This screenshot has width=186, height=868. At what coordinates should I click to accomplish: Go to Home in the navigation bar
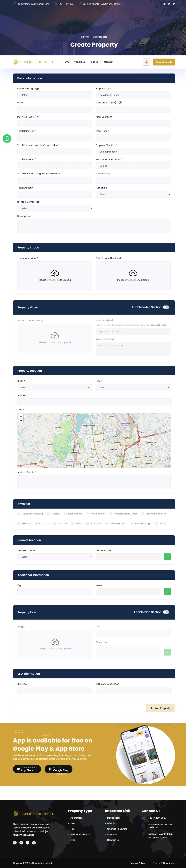coord(66,62)
